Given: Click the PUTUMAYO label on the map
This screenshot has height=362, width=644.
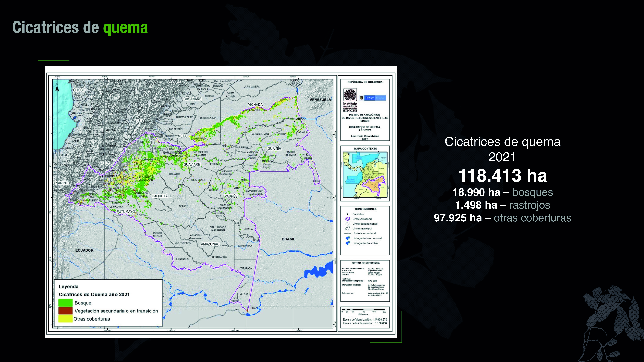Looking at the screenshot, I should (x=126, y=212).
